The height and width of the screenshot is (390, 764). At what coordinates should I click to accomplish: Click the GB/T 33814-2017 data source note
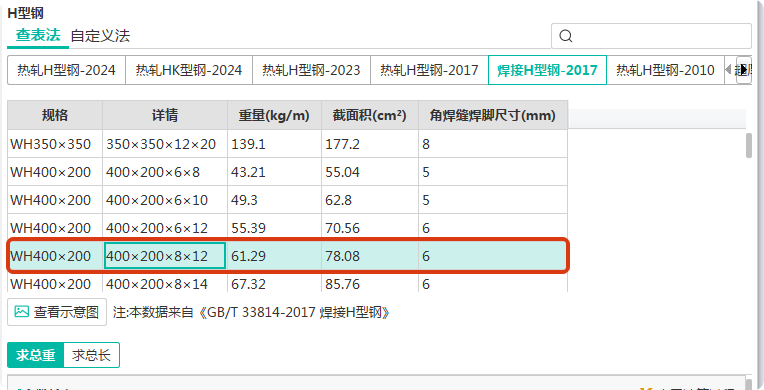coord(251,312)
